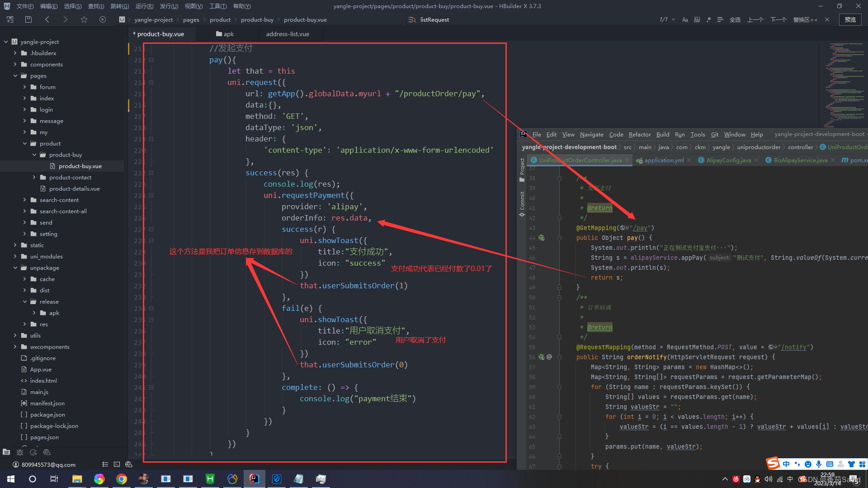Click the sync refresh icon at bottom-left
868x488 pixels.
[33, 452]
